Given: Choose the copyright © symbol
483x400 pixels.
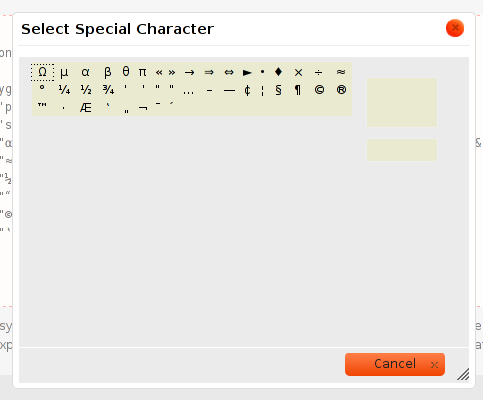Looking at the screenshot, I should (x=319, y=90).
